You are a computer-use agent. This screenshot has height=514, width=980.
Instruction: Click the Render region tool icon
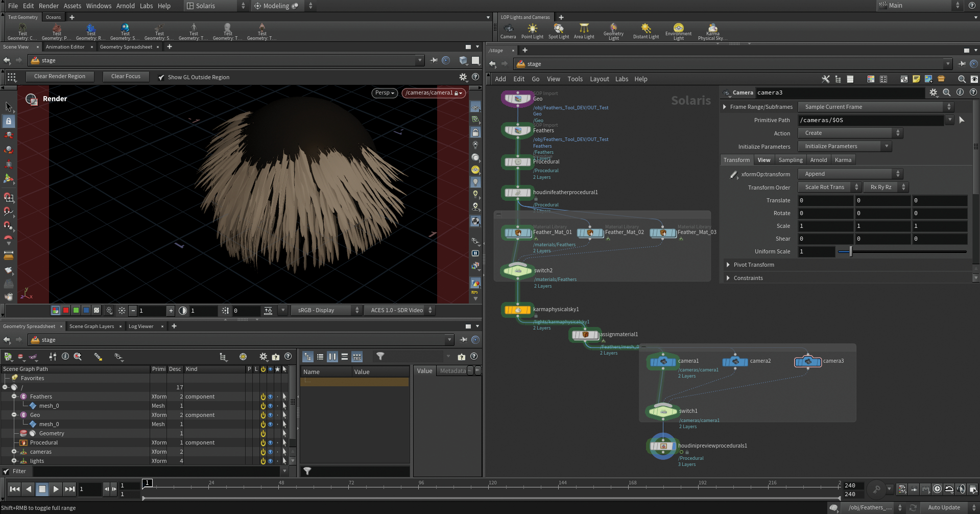click(x=31, y=99)
